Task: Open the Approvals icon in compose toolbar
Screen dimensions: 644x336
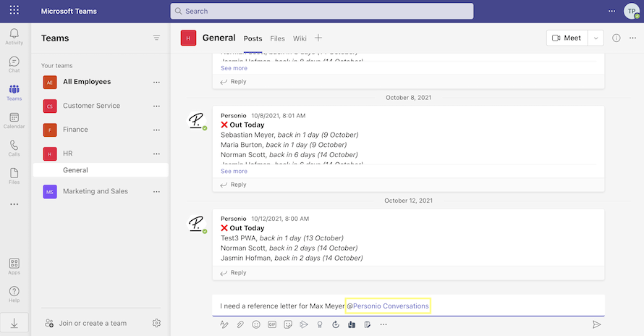Action: click(x=336, y=324)
